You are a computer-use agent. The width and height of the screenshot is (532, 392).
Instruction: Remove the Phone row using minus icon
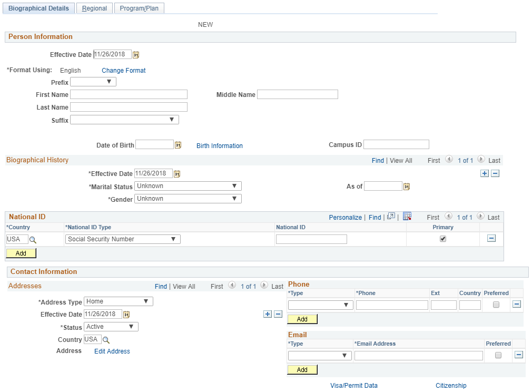[x=517, y=305]
